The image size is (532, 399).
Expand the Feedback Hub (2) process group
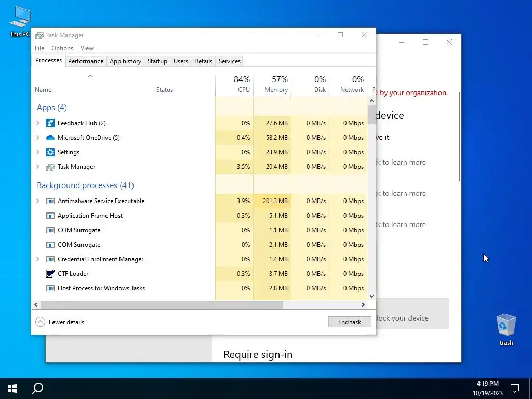(37, 123)
